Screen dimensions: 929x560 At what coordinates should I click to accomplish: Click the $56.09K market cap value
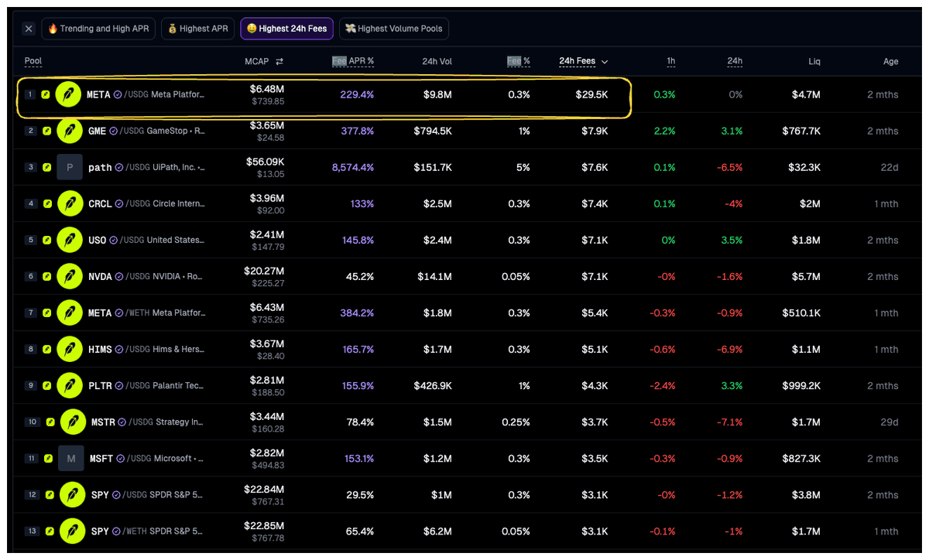(x=266, y=162)
